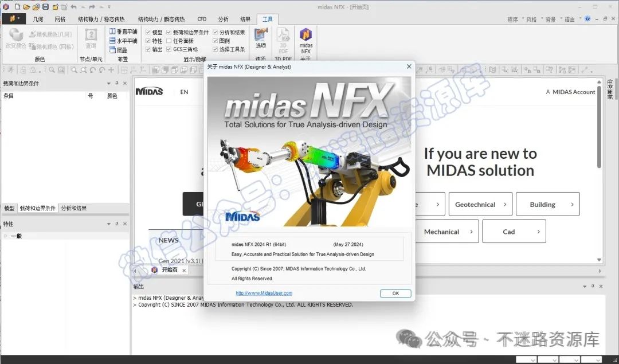
Task: Open the 任务面板 vertical side tab
Action: coord(610,88)
